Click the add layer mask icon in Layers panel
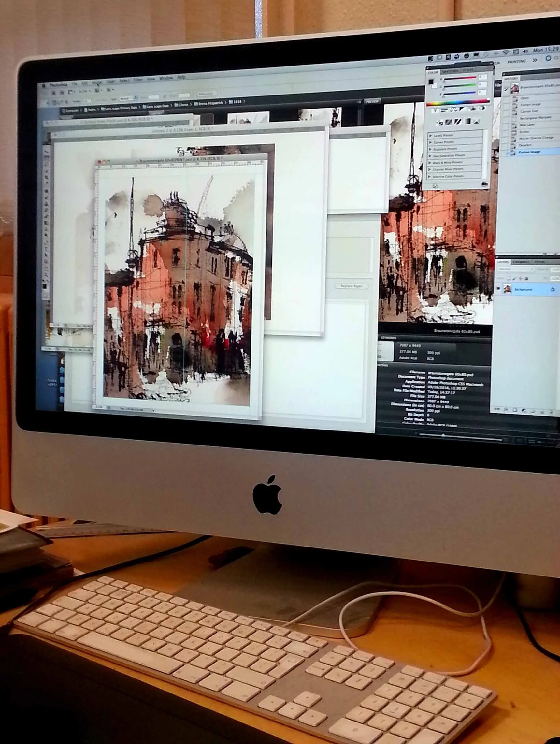 [515, 410]
